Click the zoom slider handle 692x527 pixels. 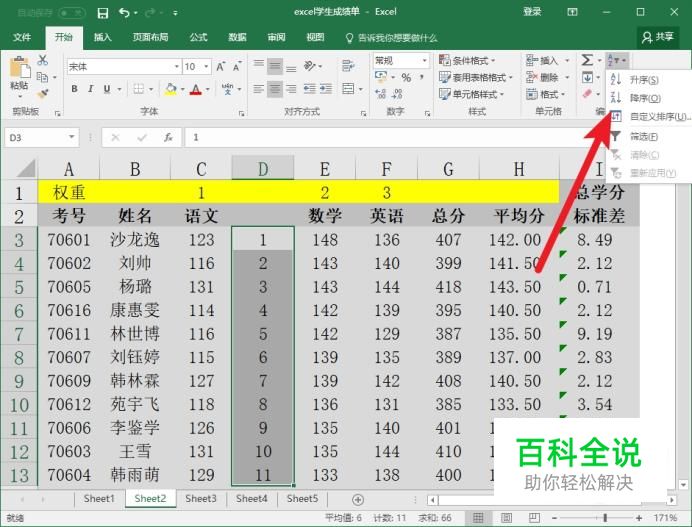pos(606,518)
